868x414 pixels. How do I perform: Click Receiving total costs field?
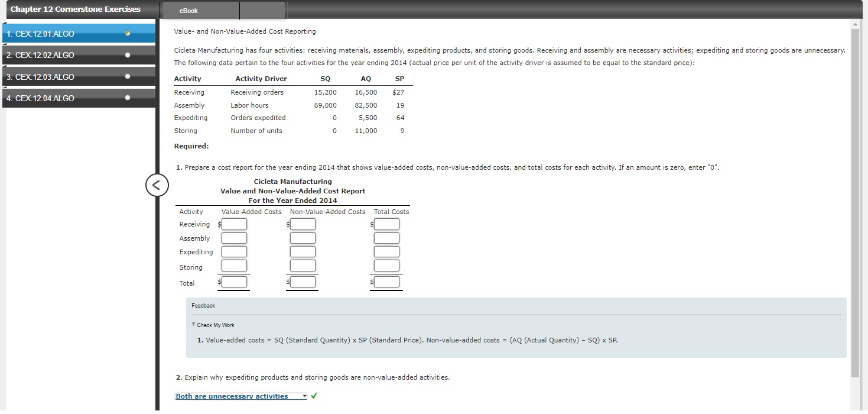point(387,224)
